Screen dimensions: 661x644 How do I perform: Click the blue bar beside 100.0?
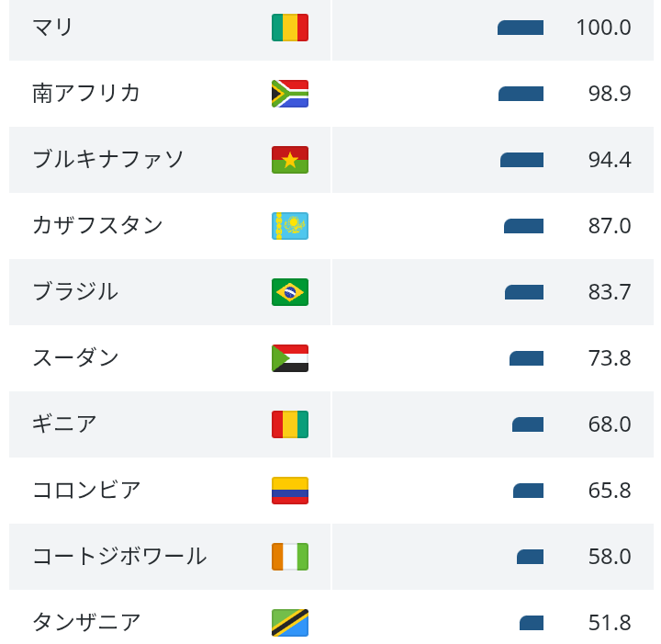tap(521, 28)
